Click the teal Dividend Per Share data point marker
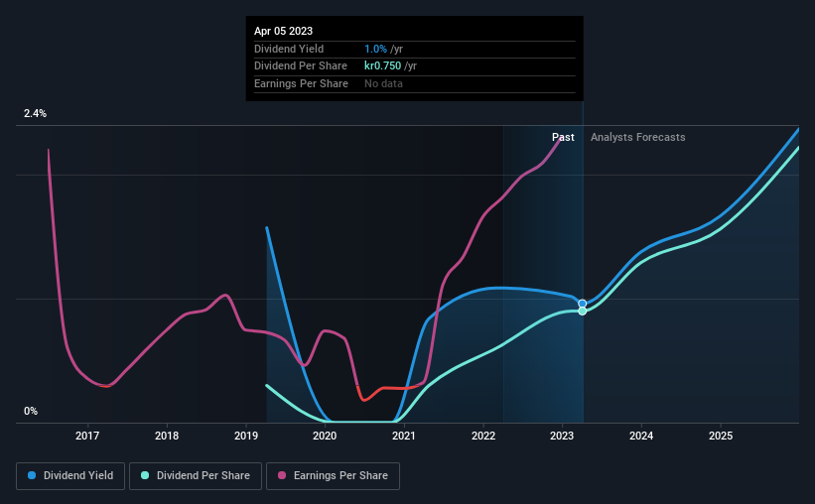 coord(582,311)
